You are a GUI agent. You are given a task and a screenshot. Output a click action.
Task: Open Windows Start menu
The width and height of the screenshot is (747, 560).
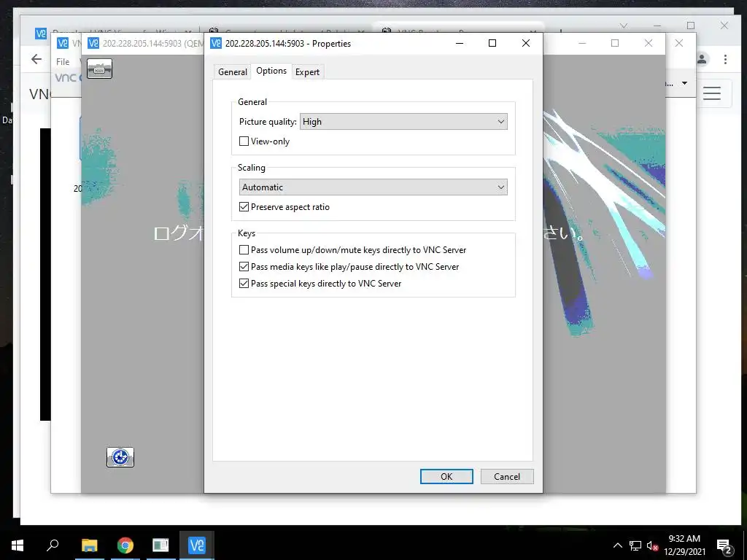point(18,545)
